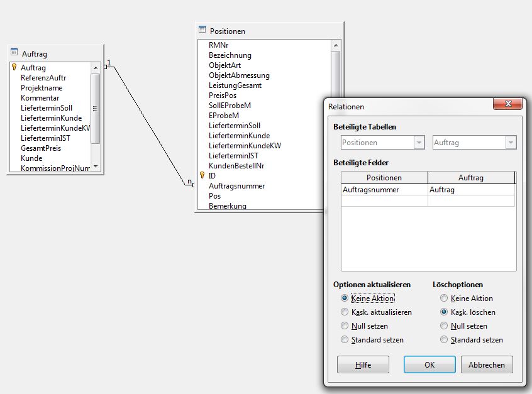Image resolution: width=532 pixels, height=394 pixels.
Task: Open Hilfe for the relations dialog
Action: [x=363, y=365]
